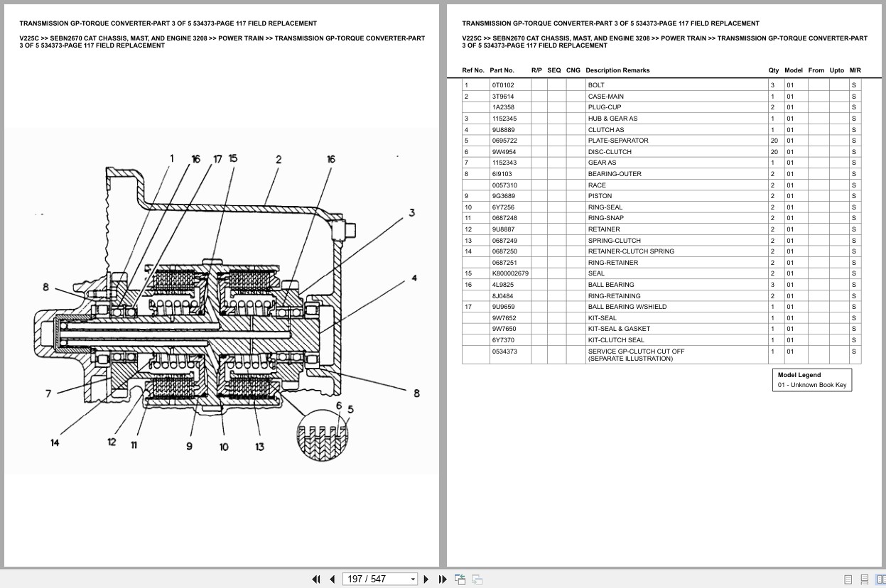This screenshot has width=886, height=588.
Task: Select part number 6Y7256
Action: coord(503,207)
